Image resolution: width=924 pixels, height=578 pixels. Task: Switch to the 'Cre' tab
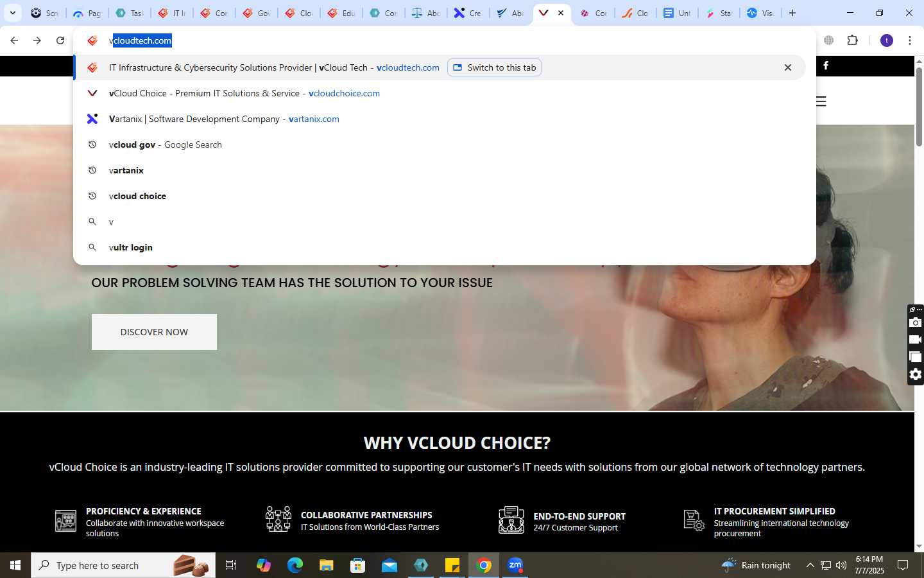(468, 13)
